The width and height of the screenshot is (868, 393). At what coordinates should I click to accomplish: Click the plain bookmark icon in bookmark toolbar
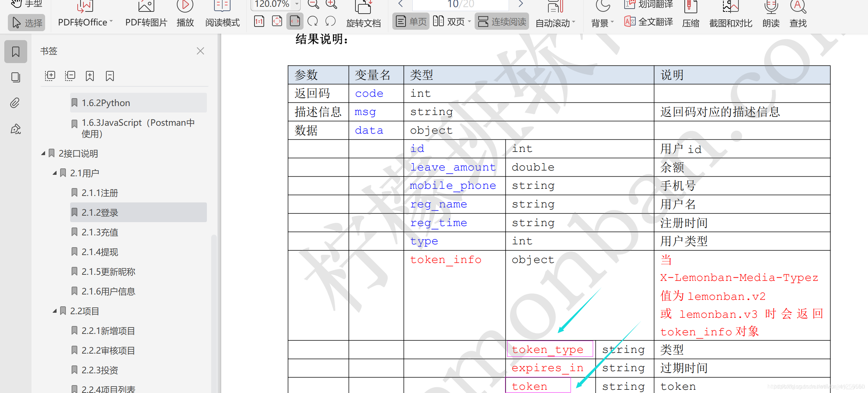pyautogui.click(x=110, y=76)
